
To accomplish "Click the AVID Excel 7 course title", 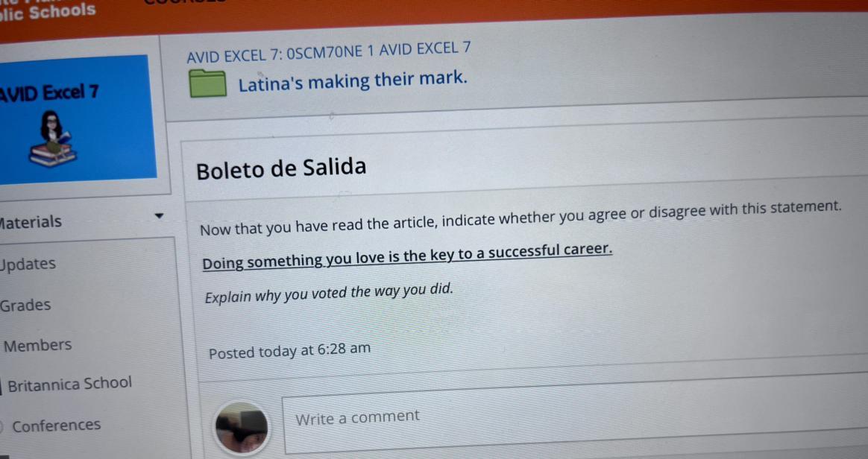I will pos(48,92).
